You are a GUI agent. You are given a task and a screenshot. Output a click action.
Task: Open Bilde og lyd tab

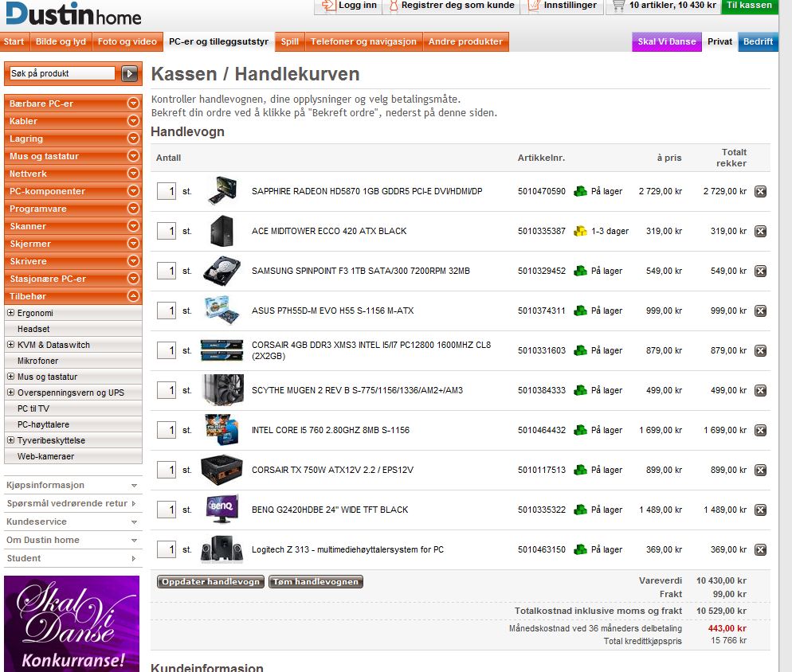coord(61,42)
